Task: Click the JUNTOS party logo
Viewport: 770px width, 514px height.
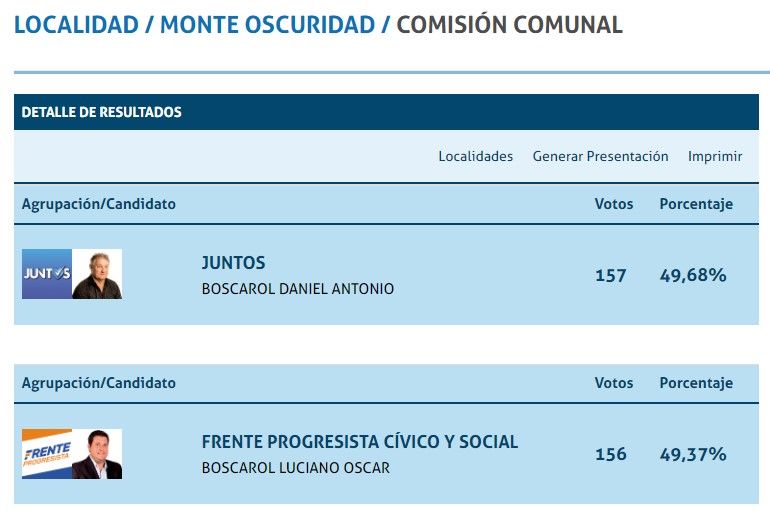Action: coord(47,274)
